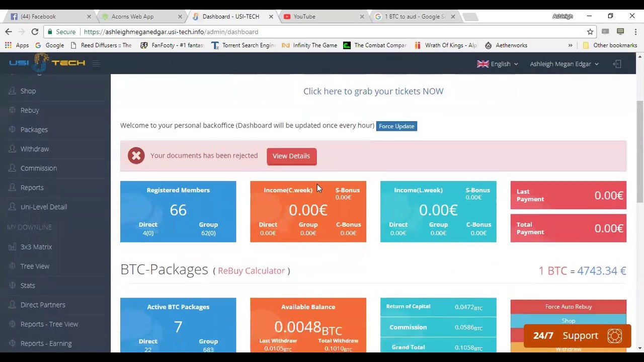Open the FanFooty bookmark
The width and height of the screenshot is (644, 362).
172,45
